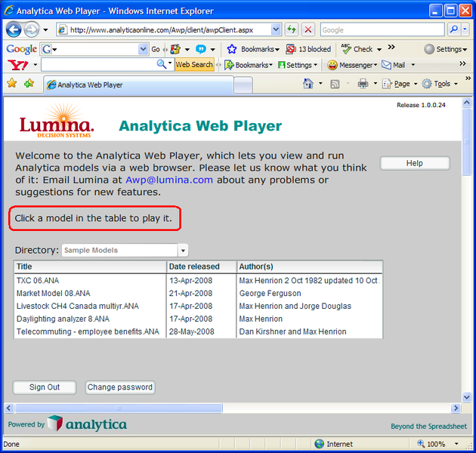Click the Author(s) column header
Viewport: 476px width, 453px height.
pos(309,267)
